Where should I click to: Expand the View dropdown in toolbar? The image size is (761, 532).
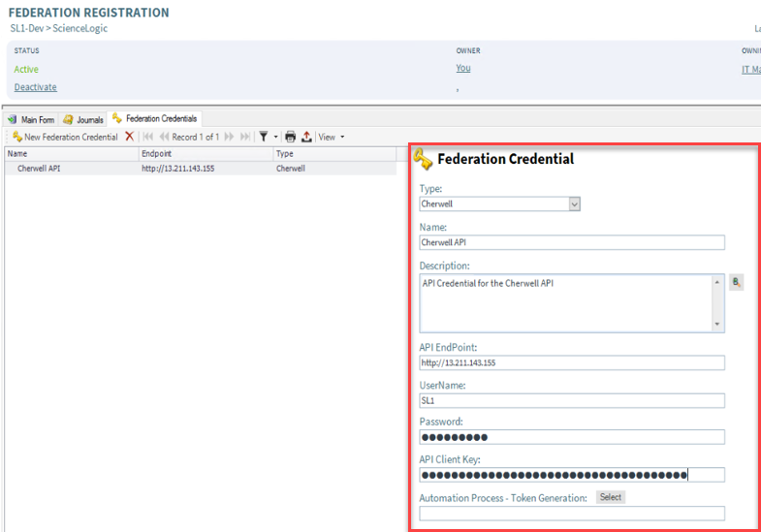click(332, 137)
